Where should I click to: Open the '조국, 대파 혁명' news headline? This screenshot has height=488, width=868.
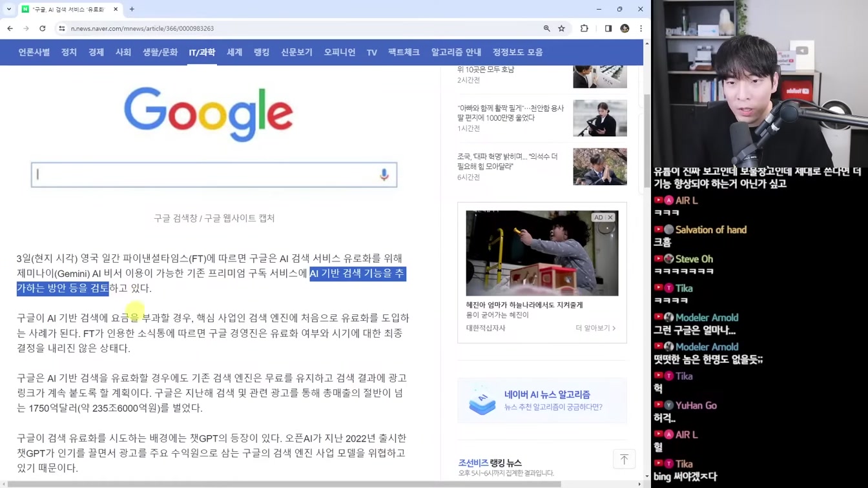508,161
